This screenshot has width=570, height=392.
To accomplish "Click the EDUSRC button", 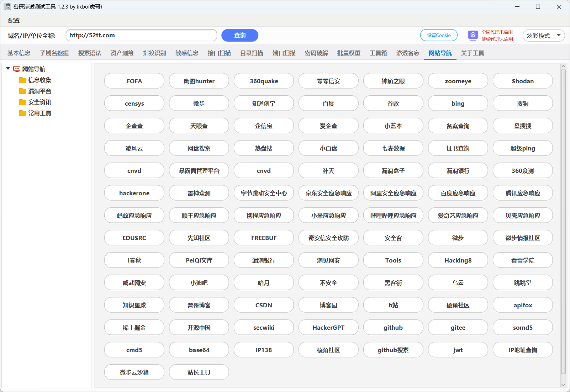I will pos(134,238).
